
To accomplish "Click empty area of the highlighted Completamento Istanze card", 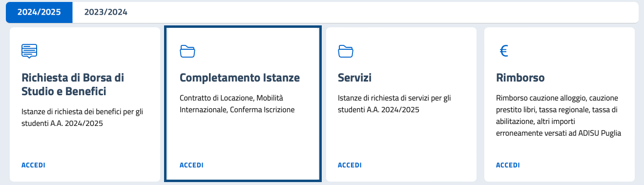I will click(243, 139).
